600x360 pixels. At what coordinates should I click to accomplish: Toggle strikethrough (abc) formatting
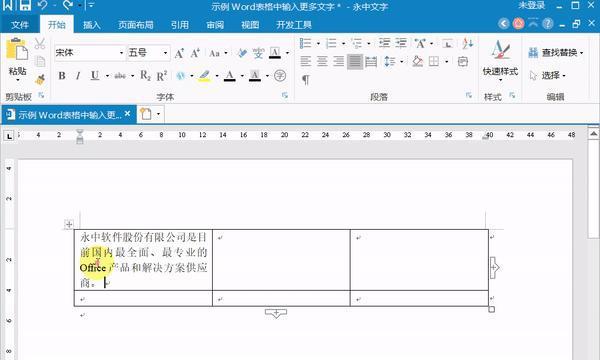[x=120, y=76]
